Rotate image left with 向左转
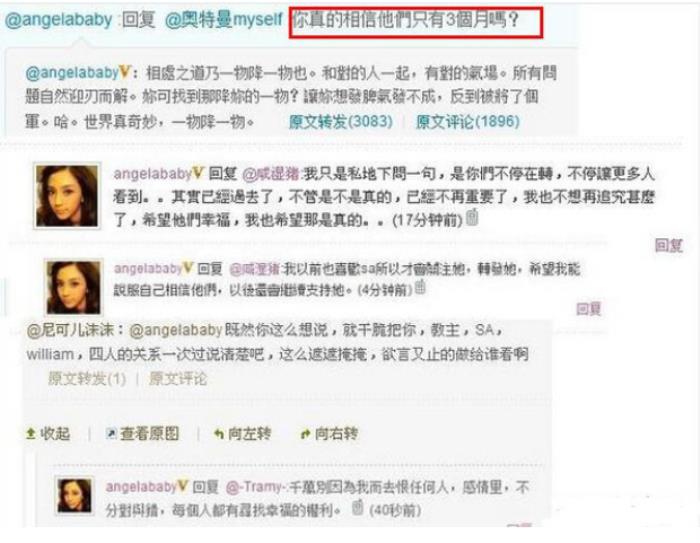 [242, 434]
